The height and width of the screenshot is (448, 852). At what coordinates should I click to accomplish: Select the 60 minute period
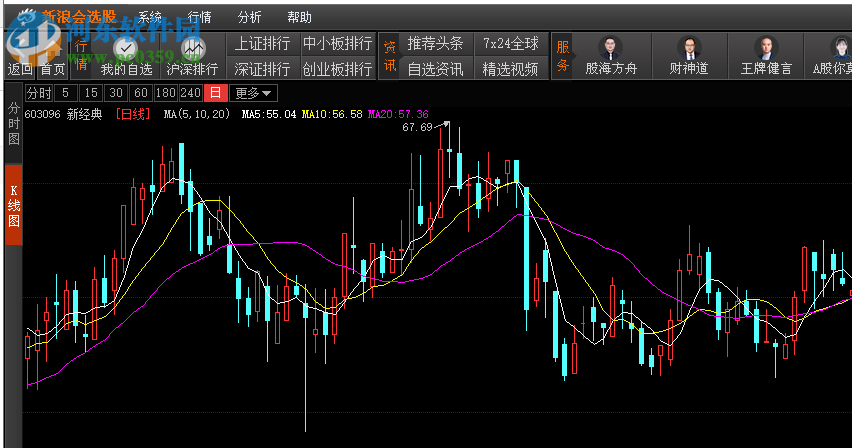tap(141, 93)
